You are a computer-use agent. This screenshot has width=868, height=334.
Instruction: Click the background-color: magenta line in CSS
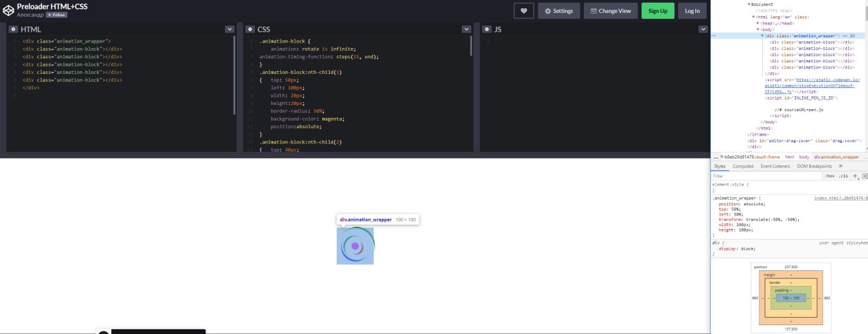(x=307, y=119)
